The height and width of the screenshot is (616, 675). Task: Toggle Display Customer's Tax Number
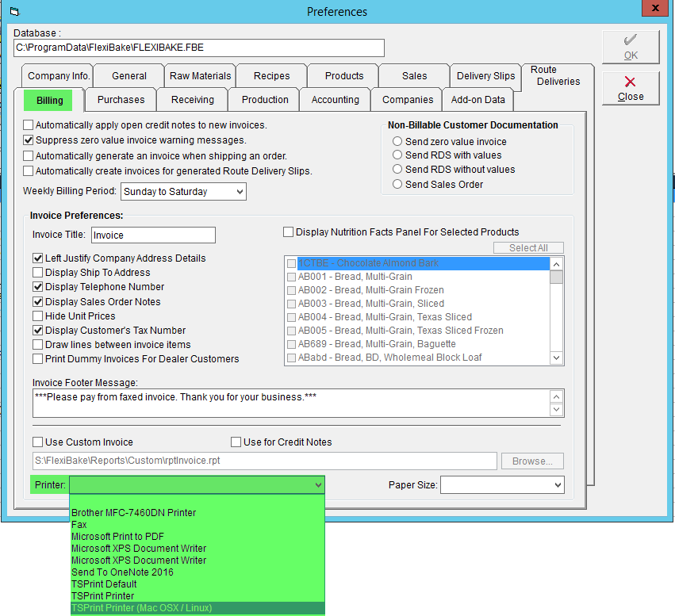38,331
